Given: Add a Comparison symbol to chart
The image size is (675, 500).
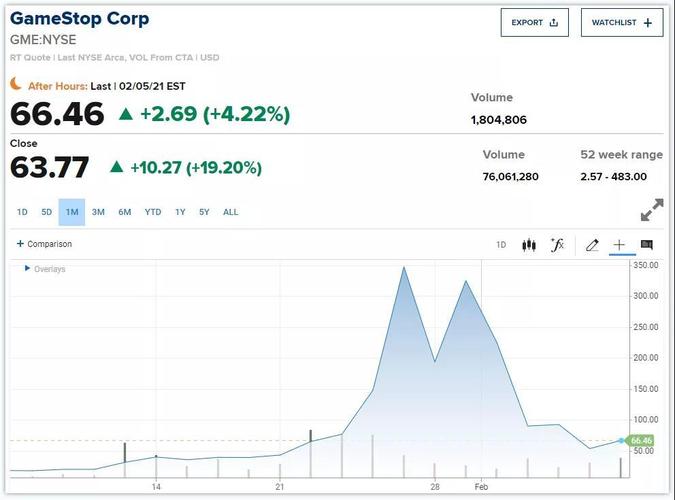Looking at the screenshot, I should [44, 244].
